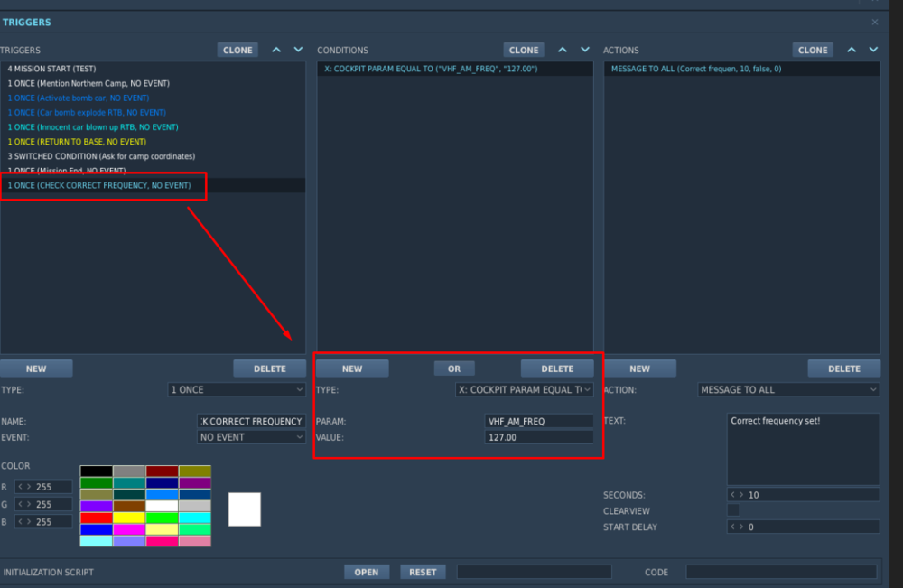
Task: Select RETURN TO BASE trigger
Action: [153, 142]
